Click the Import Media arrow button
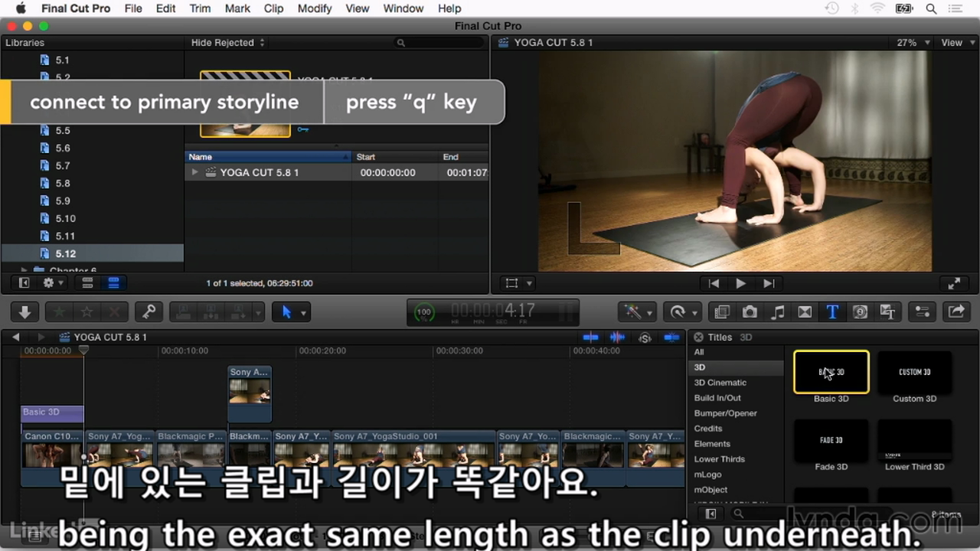The image size is (980, 551). (x=24, y=311)
